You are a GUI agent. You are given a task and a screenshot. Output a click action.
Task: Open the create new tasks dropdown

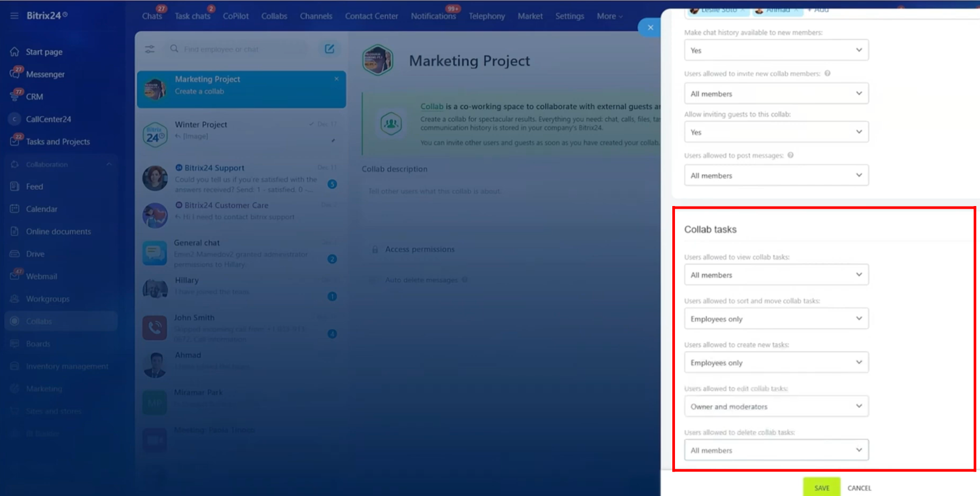tap(776, 363)
